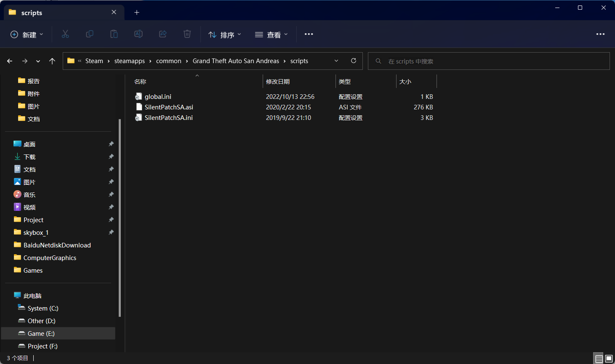The image size is (615, 364).
Task: Select the scripts tab
Action: pyautogui.click(x=64, y=13)
